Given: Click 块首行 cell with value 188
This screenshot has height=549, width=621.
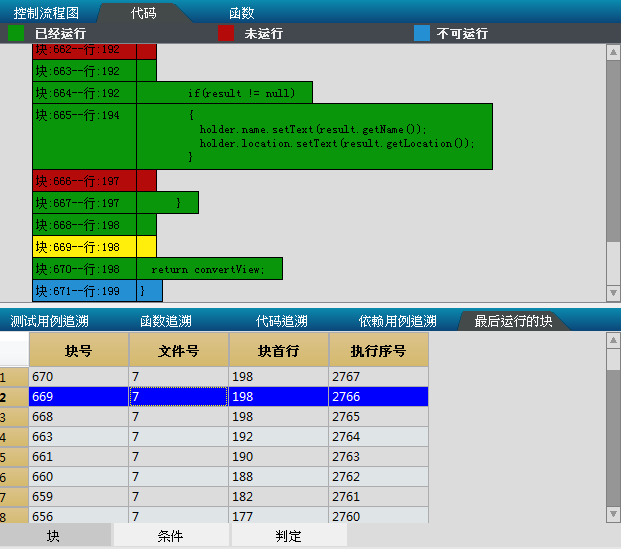Looking at the screenshot, I should [278, 477].
